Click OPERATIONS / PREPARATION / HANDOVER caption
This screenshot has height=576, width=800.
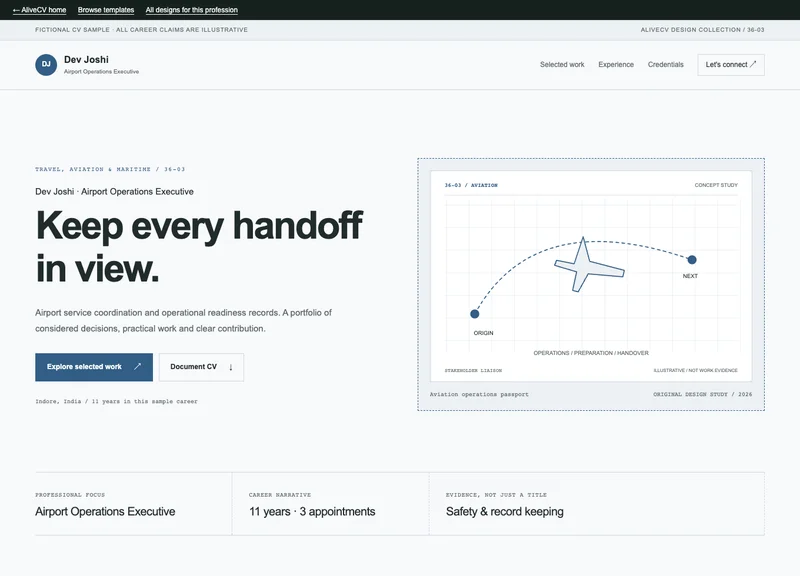(x=591, y=353)
